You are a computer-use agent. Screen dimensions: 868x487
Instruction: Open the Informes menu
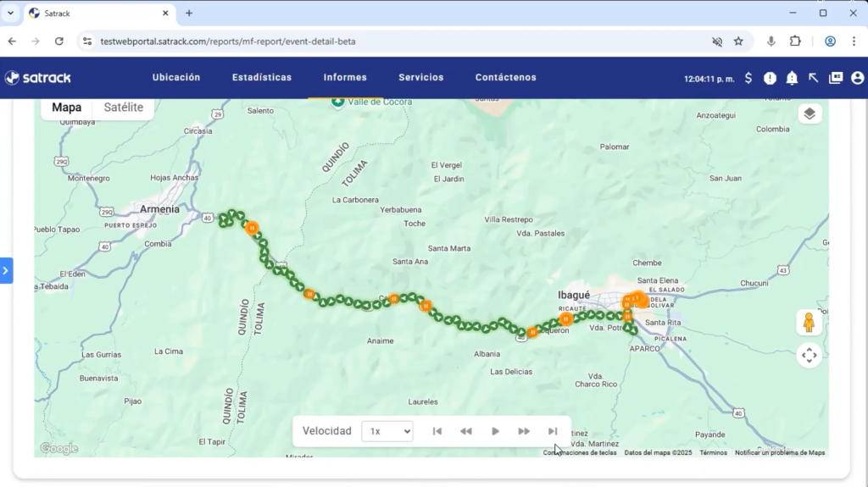click(345, 77)
